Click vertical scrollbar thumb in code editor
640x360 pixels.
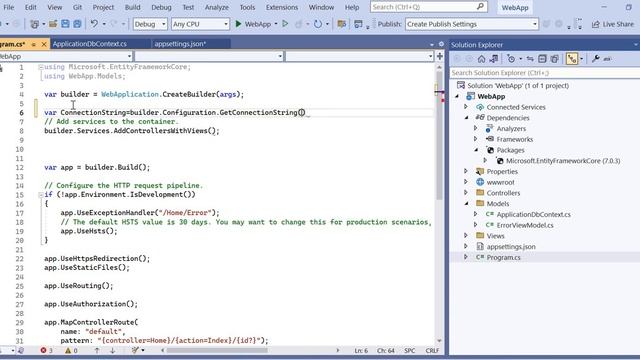[x=439, y=135]
